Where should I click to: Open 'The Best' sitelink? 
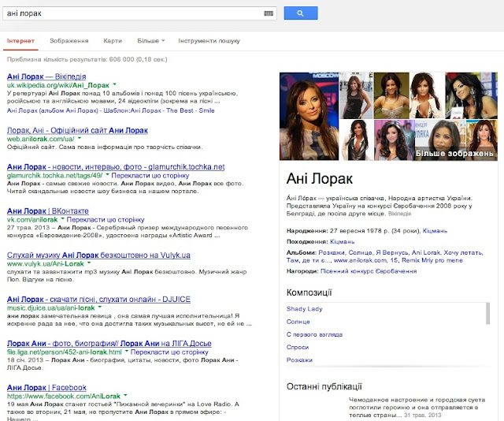(180, 110)
